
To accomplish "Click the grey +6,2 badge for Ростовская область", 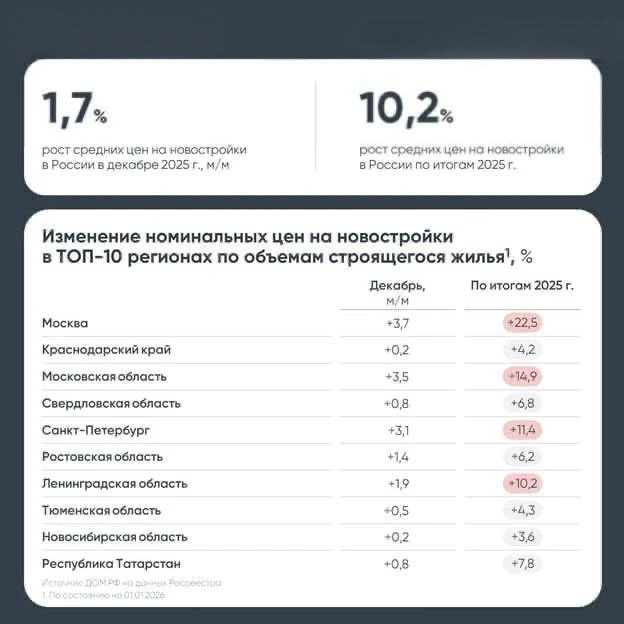I will 523,457.
